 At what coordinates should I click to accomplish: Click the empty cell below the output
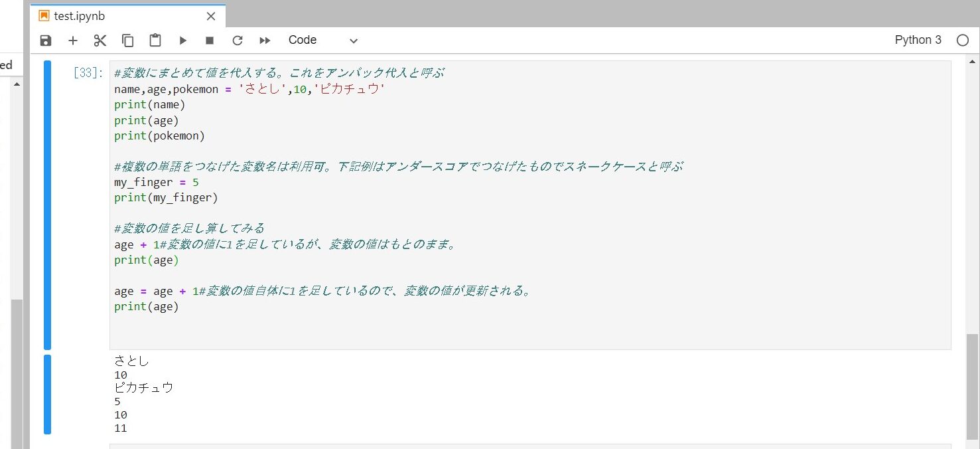pyautogui.click(x=530, y=446)
